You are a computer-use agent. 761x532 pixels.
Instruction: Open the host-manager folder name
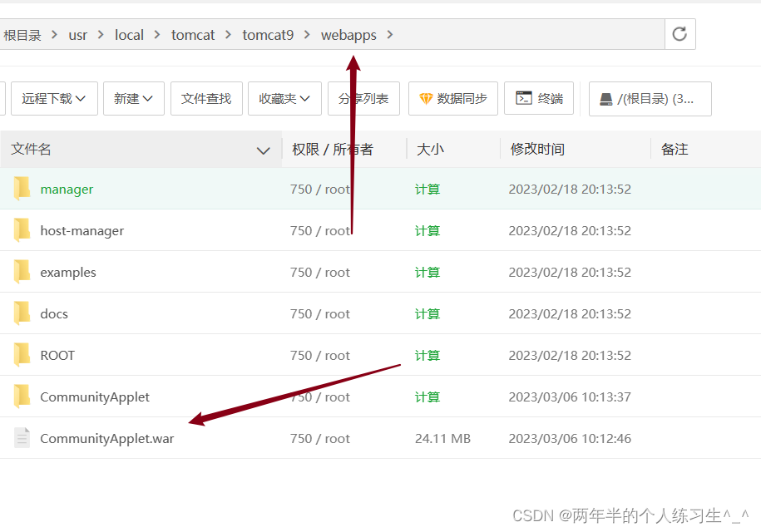(82, 231)
